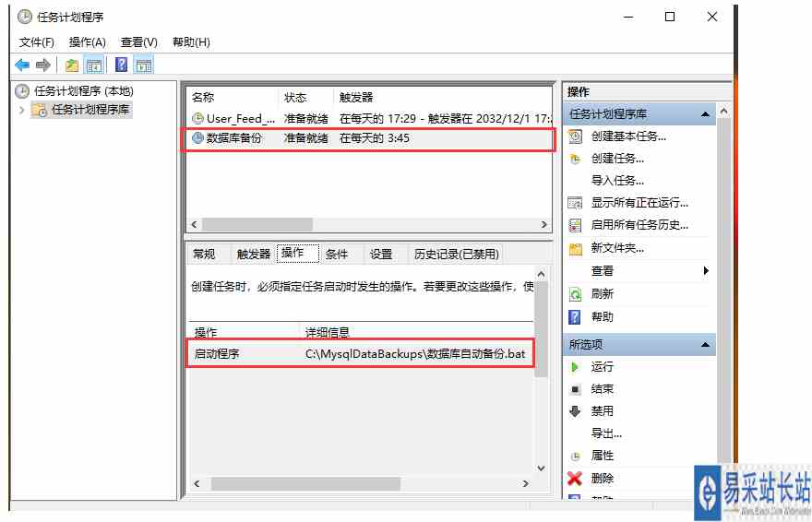Click task list horizontal scrollbar thumb
812x522 pixels.
257,224
